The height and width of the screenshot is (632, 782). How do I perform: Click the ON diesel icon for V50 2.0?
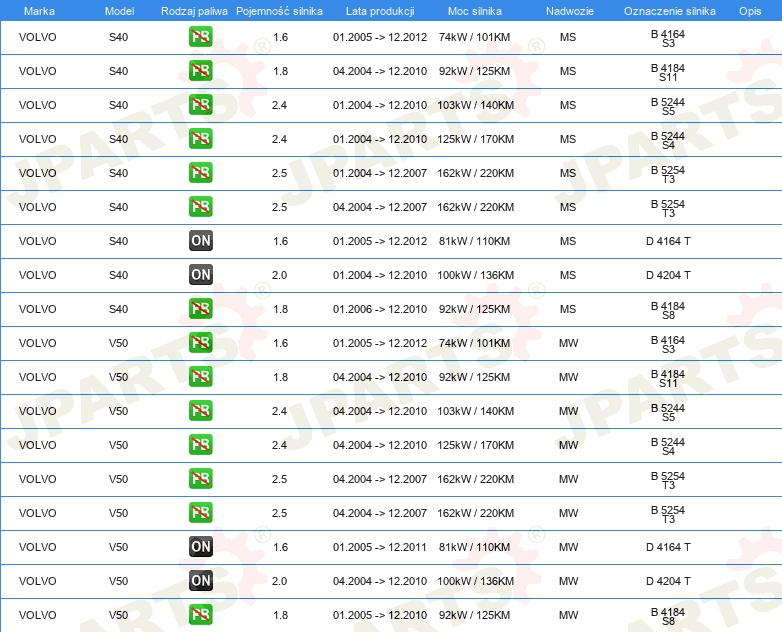click(200, 581)
